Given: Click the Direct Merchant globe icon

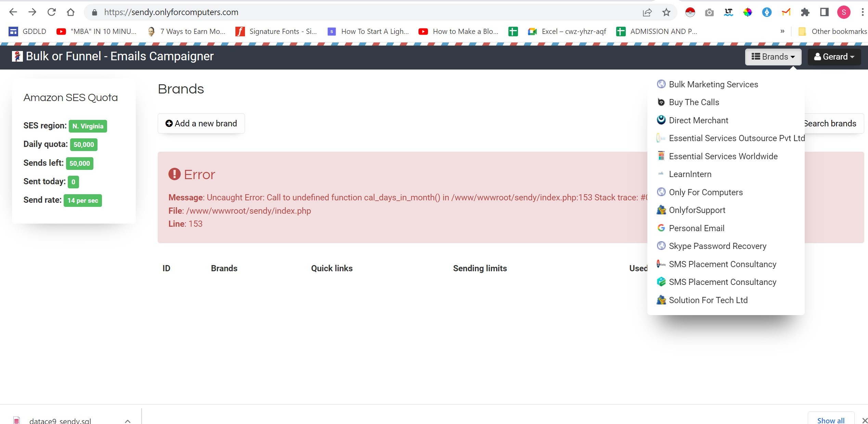Looking at the screenshot, I should pos(661,120).
